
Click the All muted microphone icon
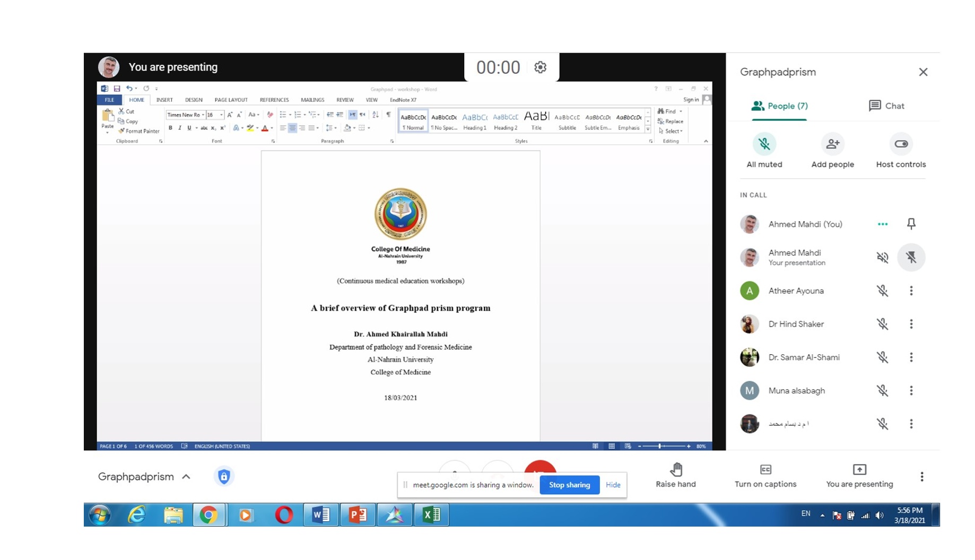point(764,143)
